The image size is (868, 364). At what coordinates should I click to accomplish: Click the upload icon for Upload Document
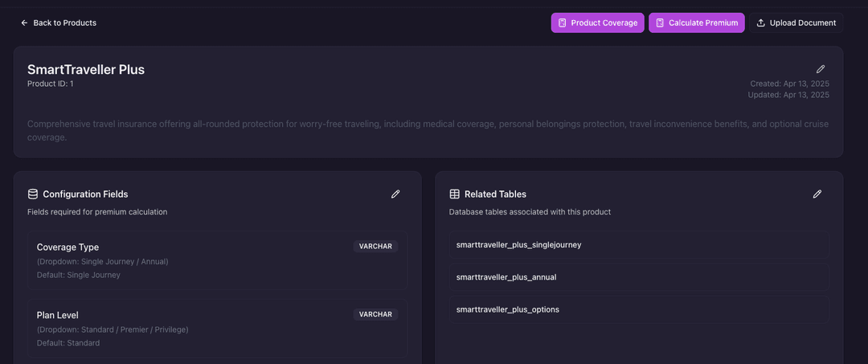tap(761, 23)
